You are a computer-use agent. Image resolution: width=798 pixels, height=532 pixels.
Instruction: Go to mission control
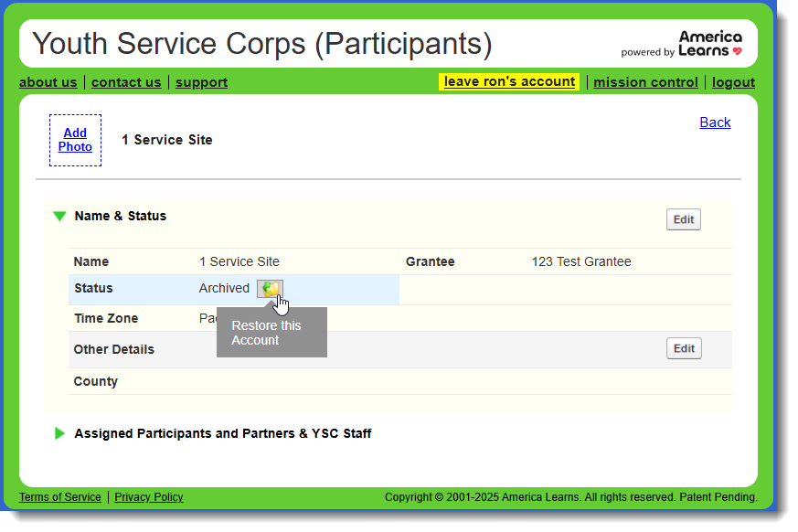click(x=645, y=82)
